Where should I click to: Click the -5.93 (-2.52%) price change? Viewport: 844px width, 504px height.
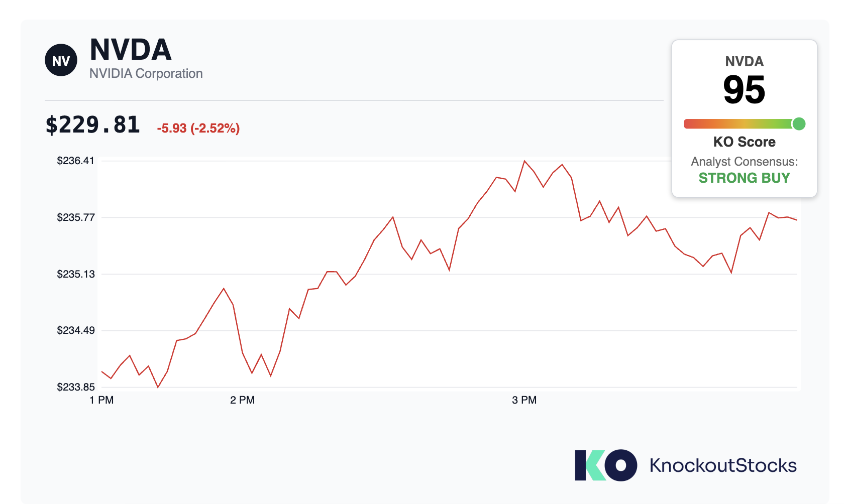point(198,128)
